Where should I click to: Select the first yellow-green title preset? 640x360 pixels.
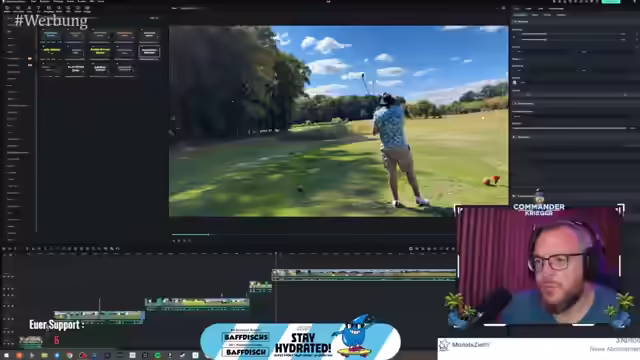pyautogui.click(x=51, y=51)
